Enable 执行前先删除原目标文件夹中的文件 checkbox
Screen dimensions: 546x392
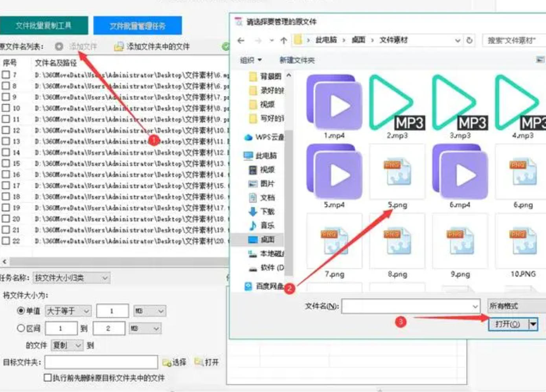(48, 377)
